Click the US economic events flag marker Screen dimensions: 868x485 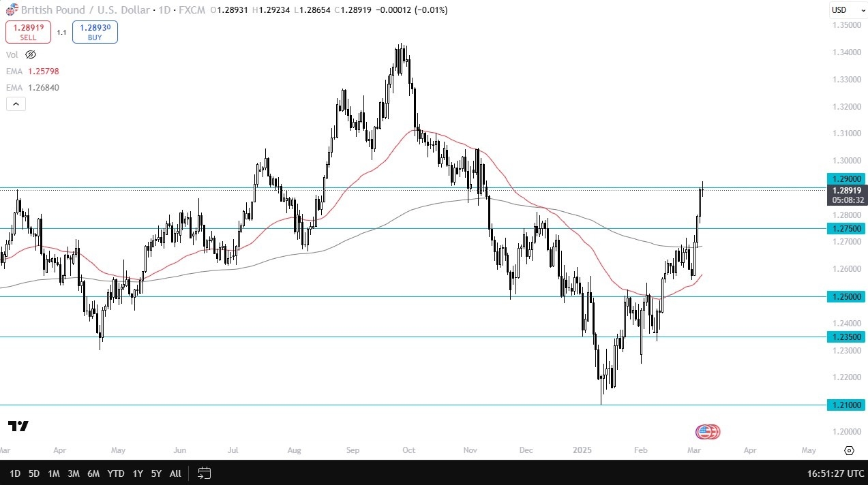coord(708,432)
